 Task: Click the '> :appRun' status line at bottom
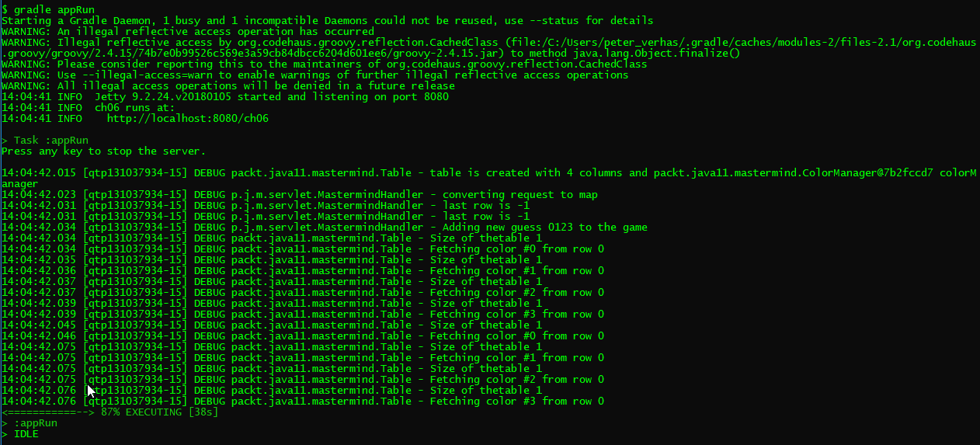coord(30,422)
